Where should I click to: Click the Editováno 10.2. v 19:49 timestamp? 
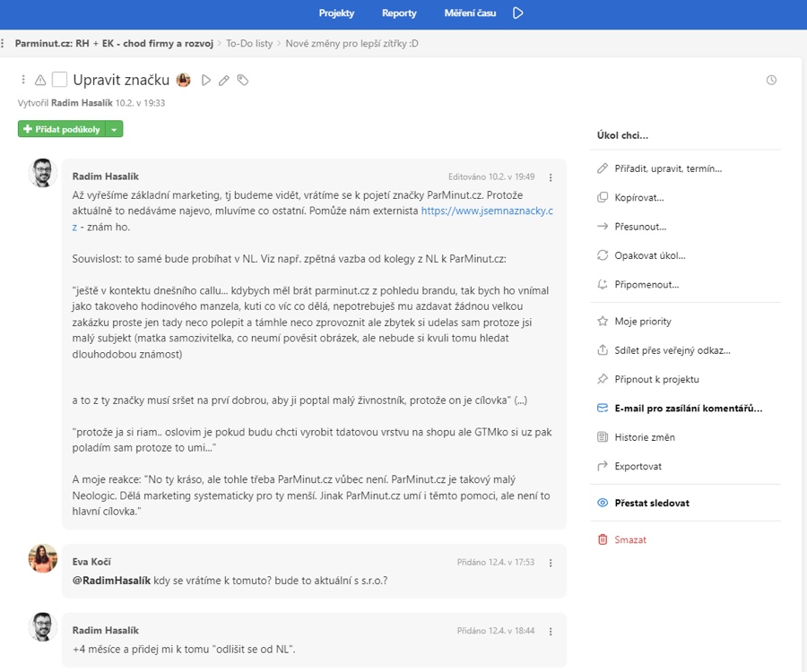[x=491, y=177]
